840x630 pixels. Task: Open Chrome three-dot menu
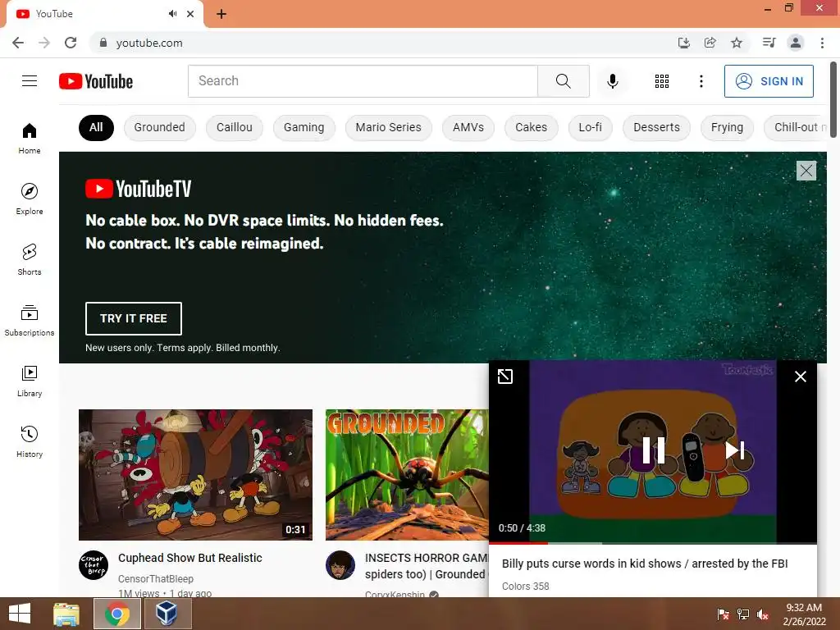[822, 43]
